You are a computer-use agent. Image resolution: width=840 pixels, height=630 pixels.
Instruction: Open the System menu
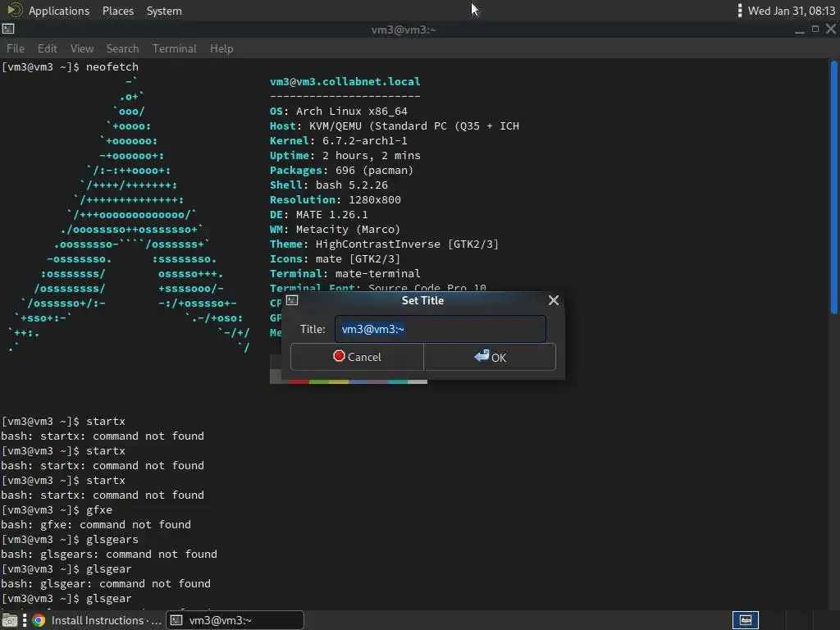164,11
